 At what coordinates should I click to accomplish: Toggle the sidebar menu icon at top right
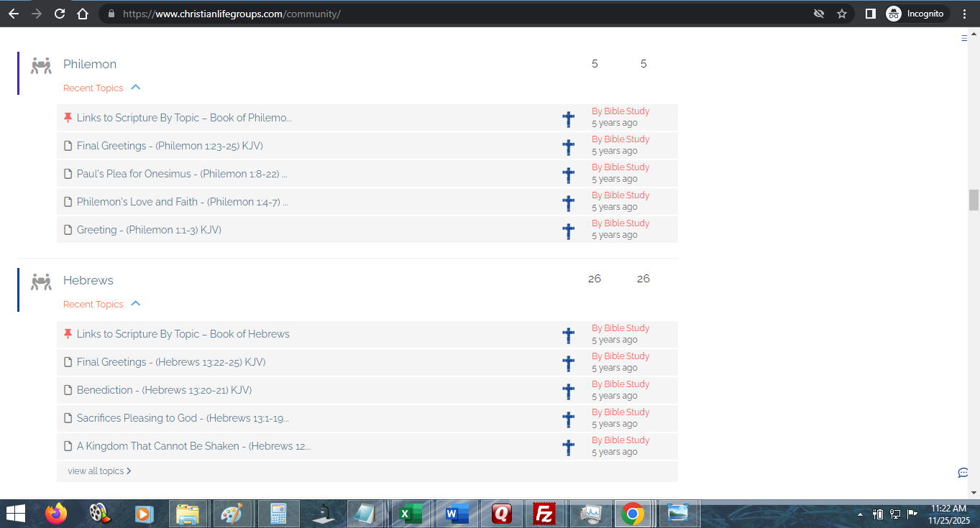pyautogui.click(x=964, y=39)
